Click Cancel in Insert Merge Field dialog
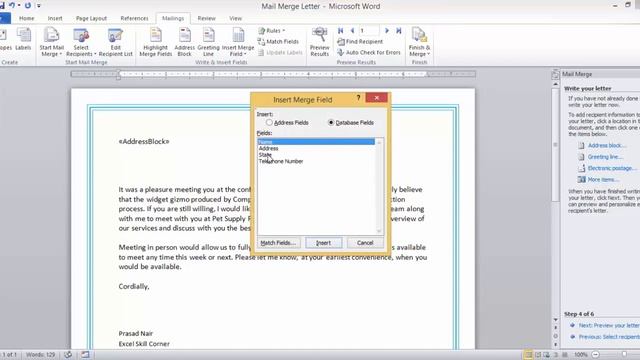Viewport: 640px width, 360px height. click(365, 243)
